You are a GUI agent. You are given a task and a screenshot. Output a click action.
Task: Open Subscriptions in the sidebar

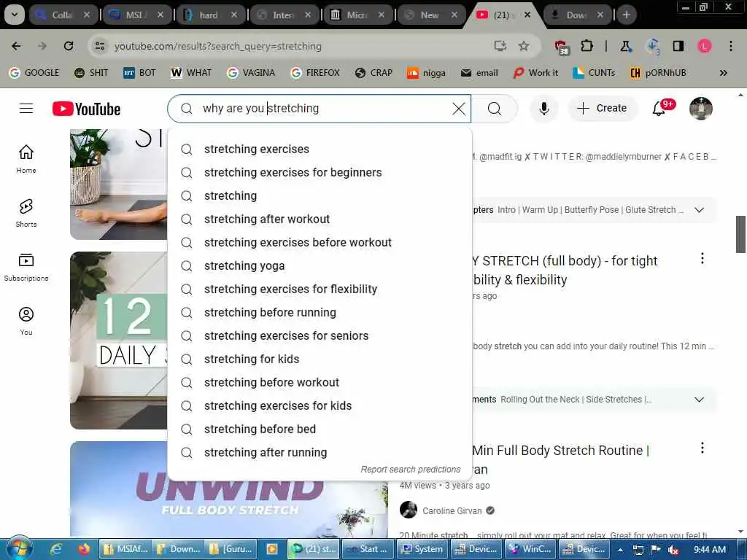click(x=26, y=267)
